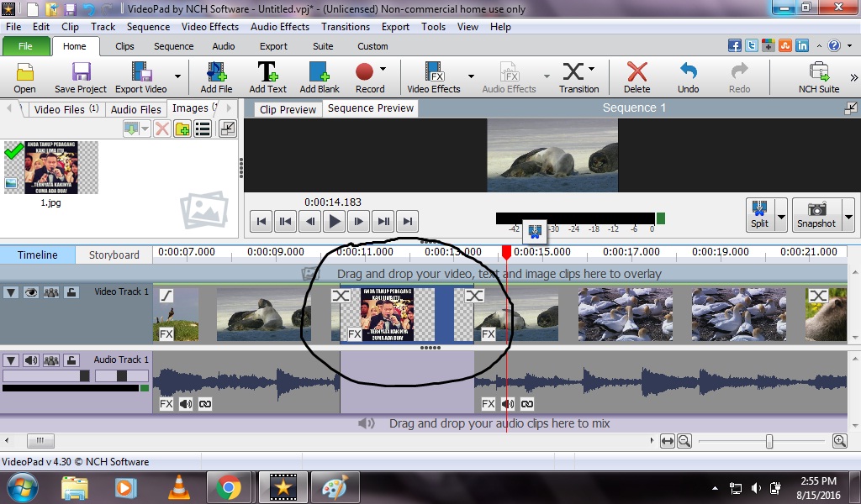Create a new folder in the media bin
The image size is (861, 504).
pyautogui.click(x=182, y=129)
